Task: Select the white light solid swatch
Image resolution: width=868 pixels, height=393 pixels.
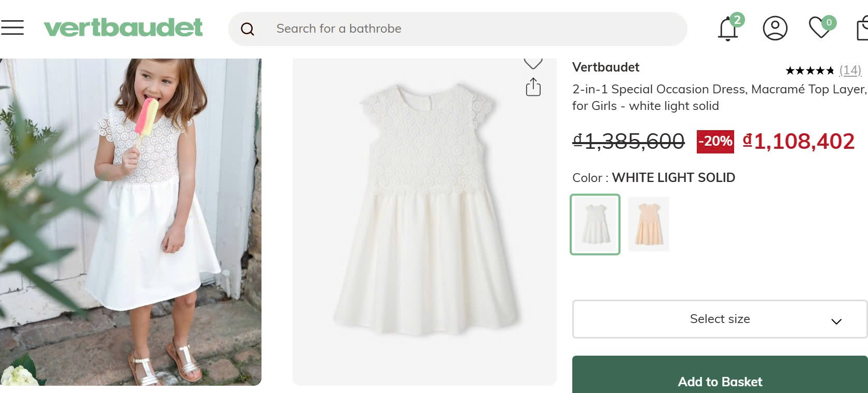Action: click(595, 224)
